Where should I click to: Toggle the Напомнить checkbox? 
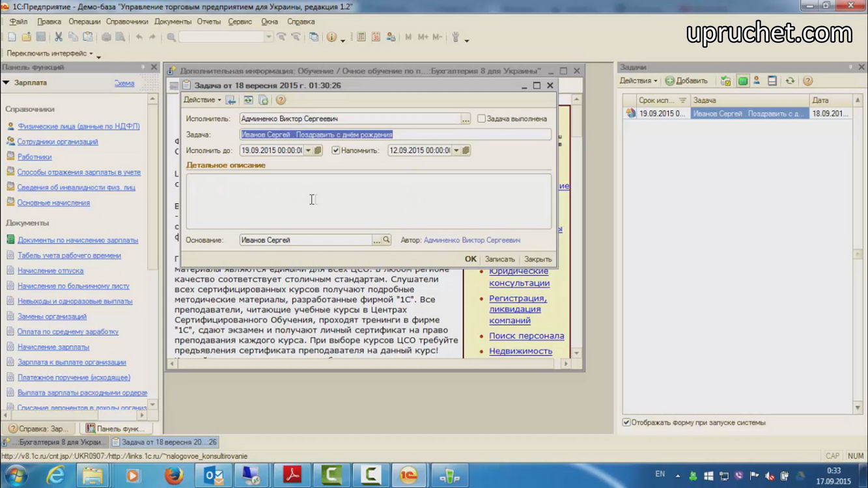point(336,150)
